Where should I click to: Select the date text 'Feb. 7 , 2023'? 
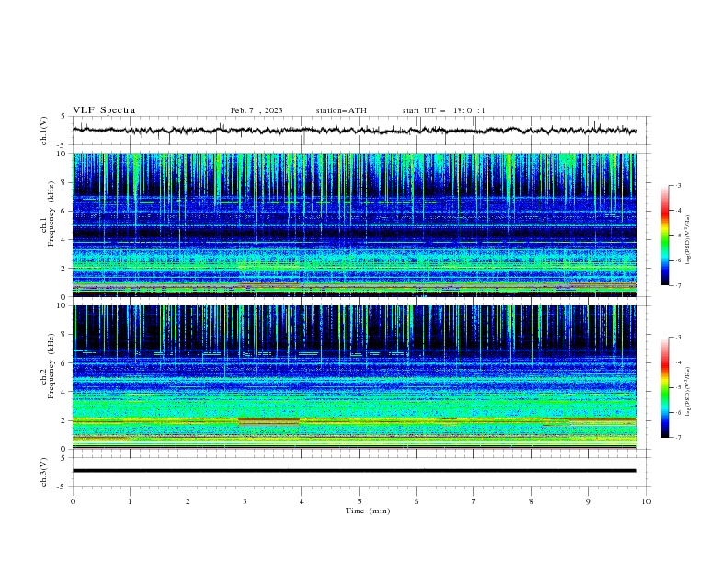point(256,110)
